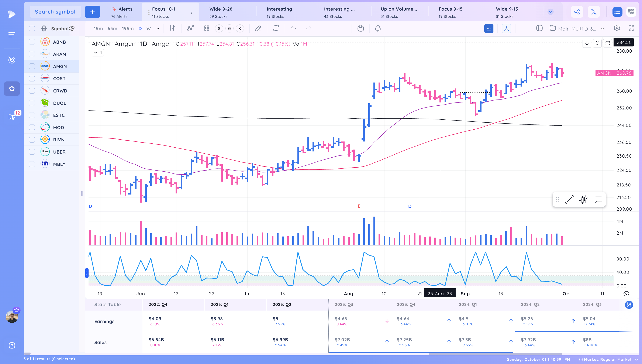Viewport: 642px width, 364px height.
Task: Open the multi-chart grid layout icon
Action: tap(206, 28)
